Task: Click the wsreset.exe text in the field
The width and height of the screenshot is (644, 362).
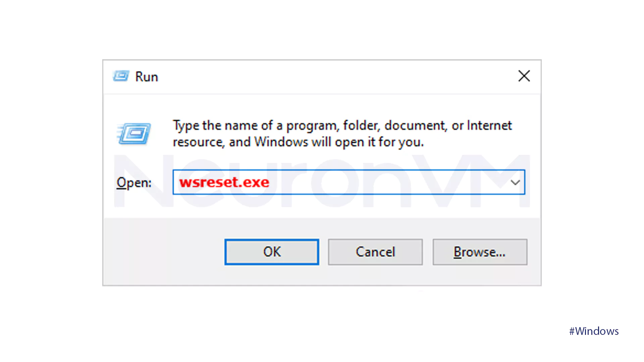Action: 224,182
